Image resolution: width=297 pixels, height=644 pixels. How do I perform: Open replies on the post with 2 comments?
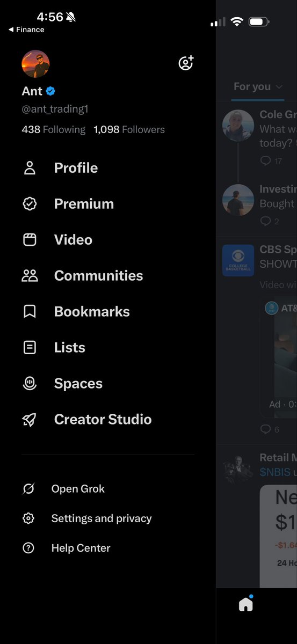click(x=269, y=221)
